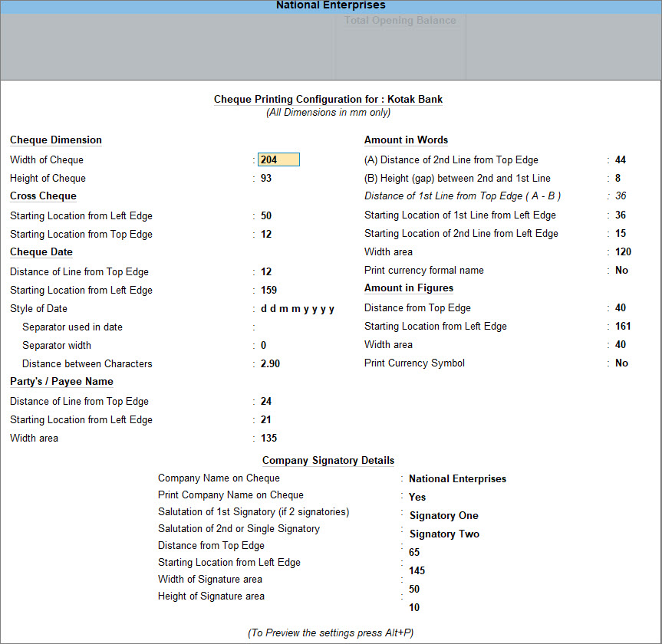Click the Cross Cheque heading
The width and height of the screenshot is (662, 644).
point(43,196)
